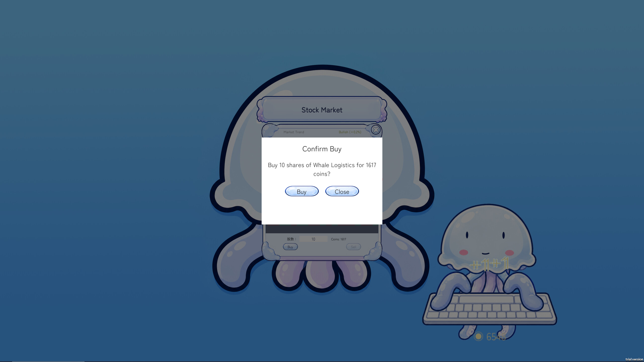
Task: Click the gold coin balance icon
Action: point(478,336)
